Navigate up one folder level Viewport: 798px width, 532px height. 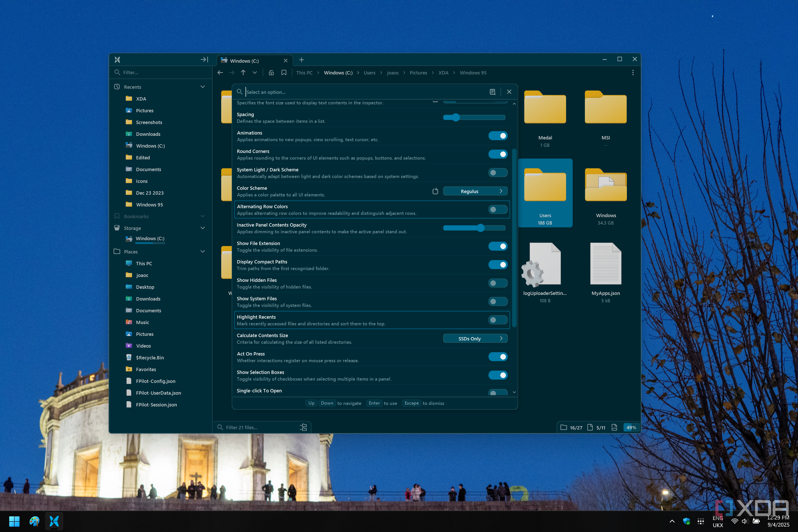(x=243, y=73)
